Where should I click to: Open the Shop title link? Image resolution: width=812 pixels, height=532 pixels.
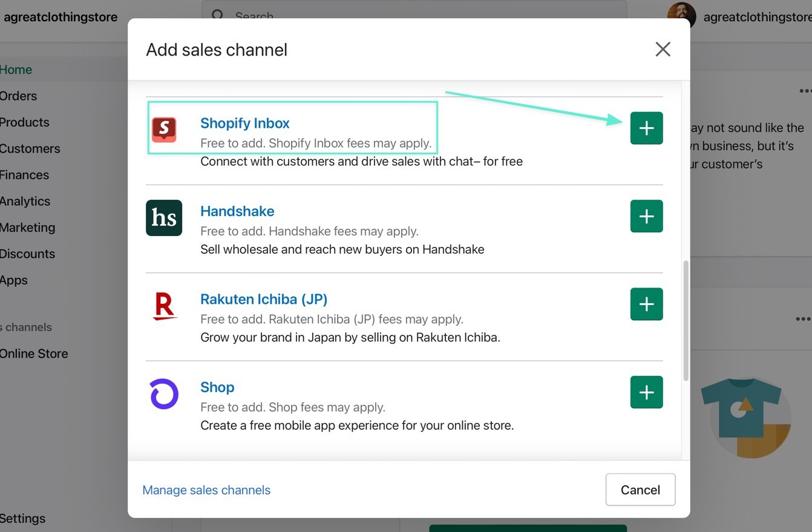tap(217, 387)
